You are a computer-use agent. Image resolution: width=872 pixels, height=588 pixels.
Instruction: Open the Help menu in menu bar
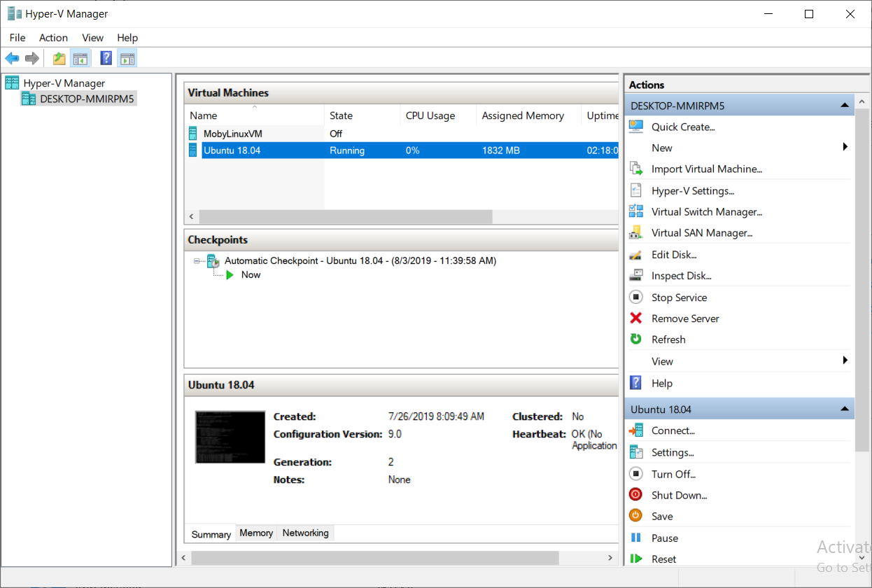pos(127,38)
